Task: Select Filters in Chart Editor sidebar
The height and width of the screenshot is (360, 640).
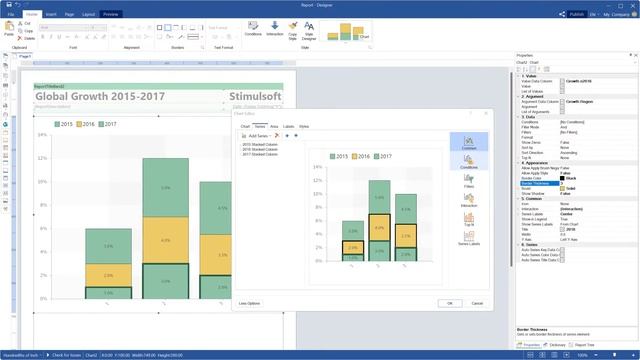Action: [x=469, y=180]
